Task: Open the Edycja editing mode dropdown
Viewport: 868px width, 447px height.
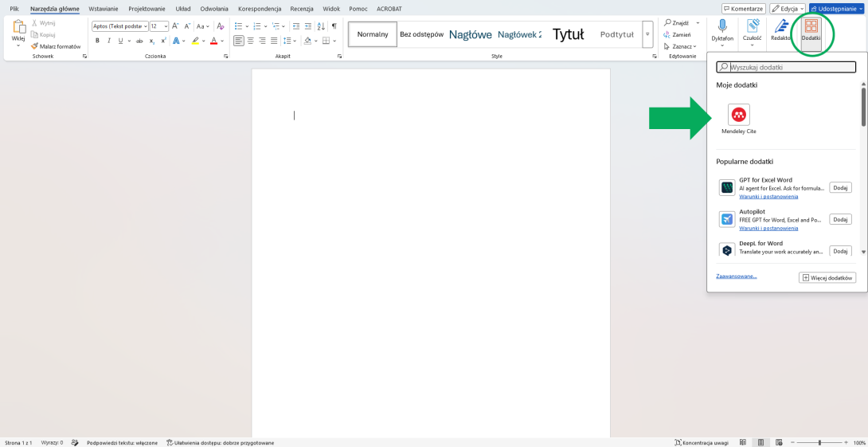Action: click(788, 9)
